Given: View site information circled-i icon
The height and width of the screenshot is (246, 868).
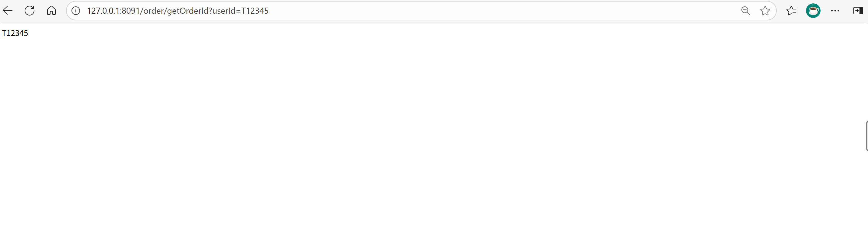Looking at the screenshot, I should [76, 11].
